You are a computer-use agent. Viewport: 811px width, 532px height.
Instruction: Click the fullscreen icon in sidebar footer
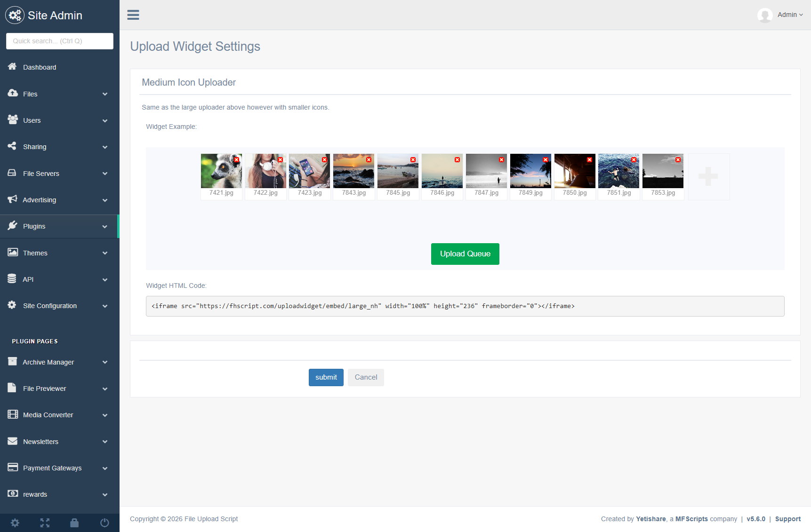(x=45, y=523)
